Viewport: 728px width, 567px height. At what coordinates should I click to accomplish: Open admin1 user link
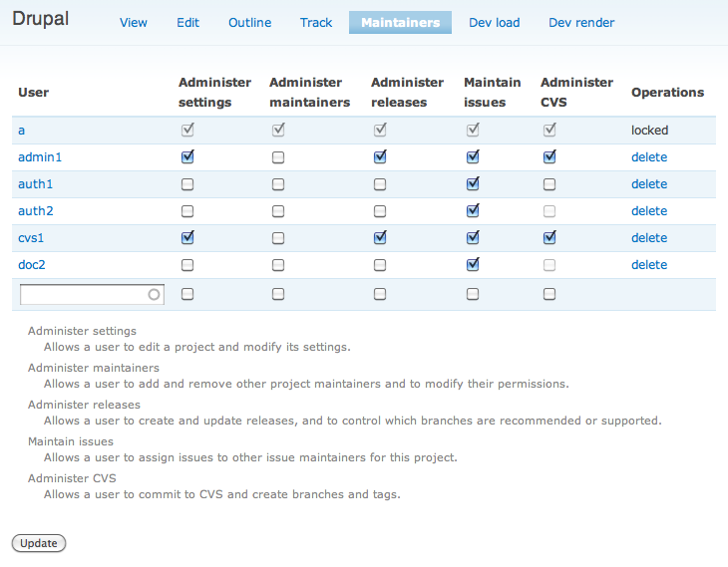click(40, 157)
